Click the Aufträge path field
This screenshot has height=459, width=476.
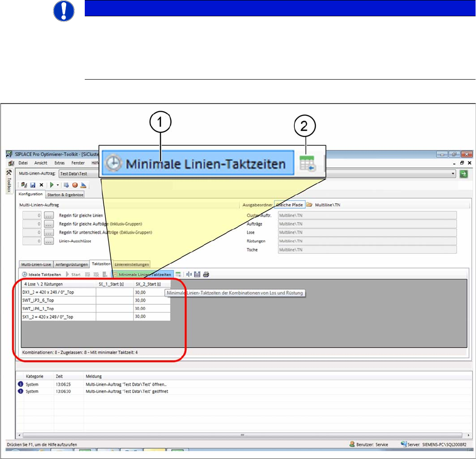pyautogui.click(x=367, y=224)
